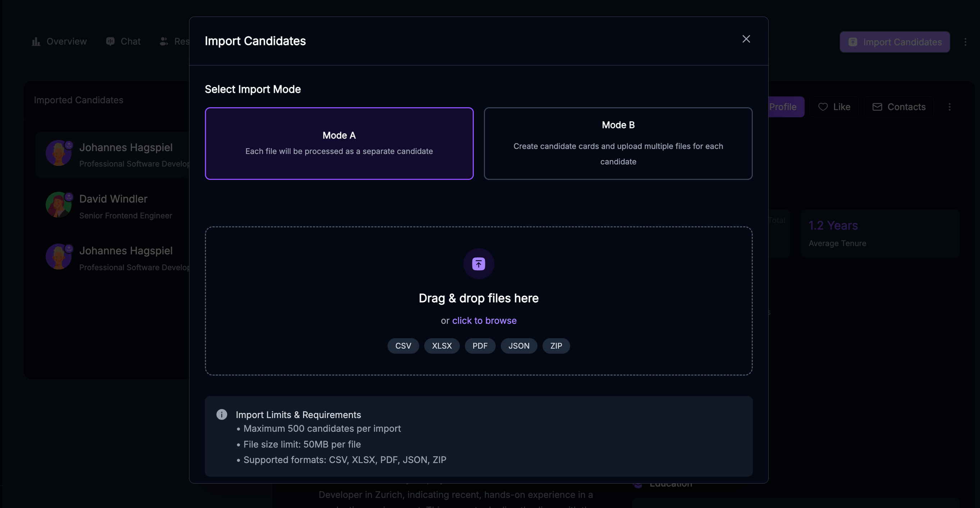Open the top-right three-dot menu
The width and height of the screenshot is (980, 508).
coord(965,42)
